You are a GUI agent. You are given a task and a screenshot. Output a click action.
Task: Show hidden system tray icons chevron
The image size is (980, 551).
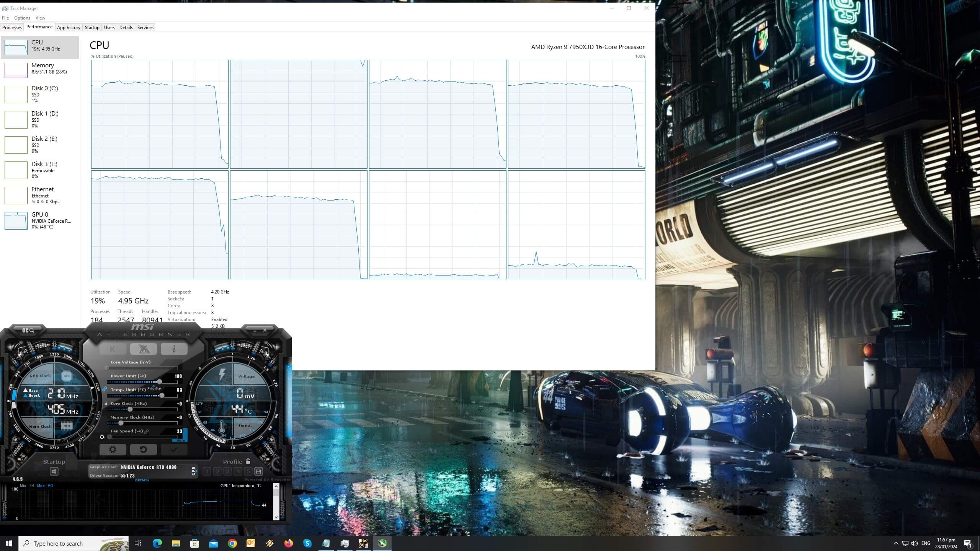tap(896, 543)
